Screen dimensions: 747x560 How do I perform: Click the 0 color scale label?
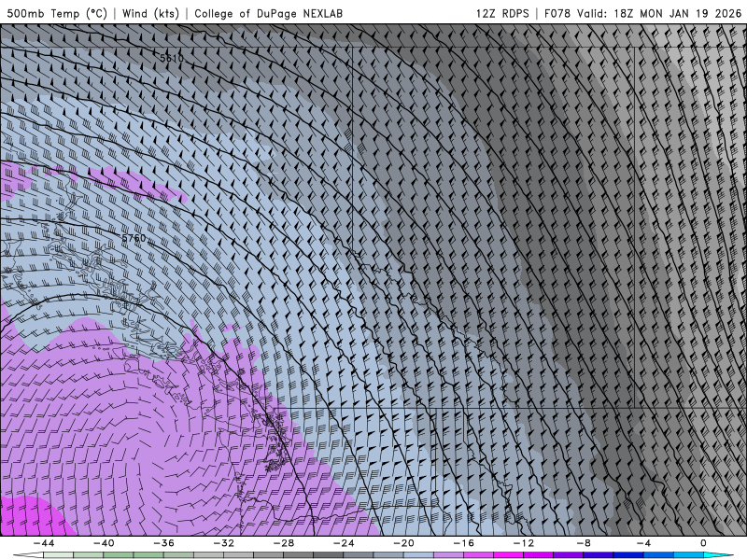(704, 543)
